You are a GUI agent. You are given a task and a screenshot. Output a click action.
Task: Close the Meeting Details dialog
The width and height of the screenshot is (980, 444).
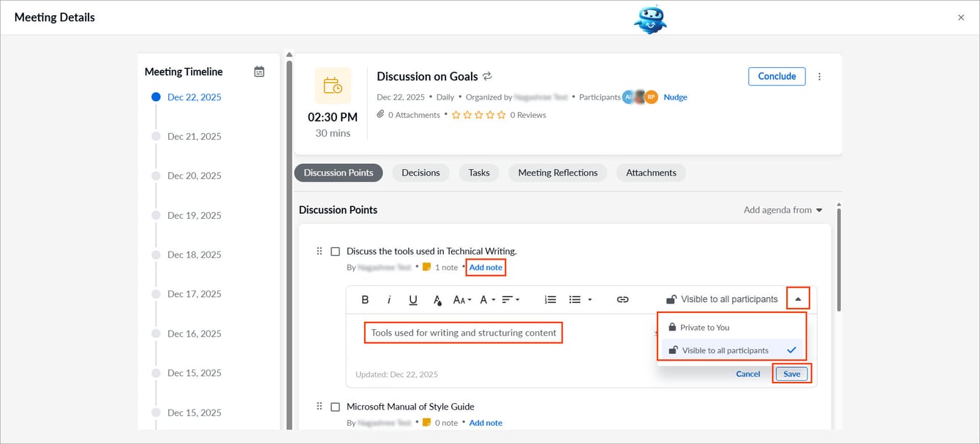pos(961,18)
